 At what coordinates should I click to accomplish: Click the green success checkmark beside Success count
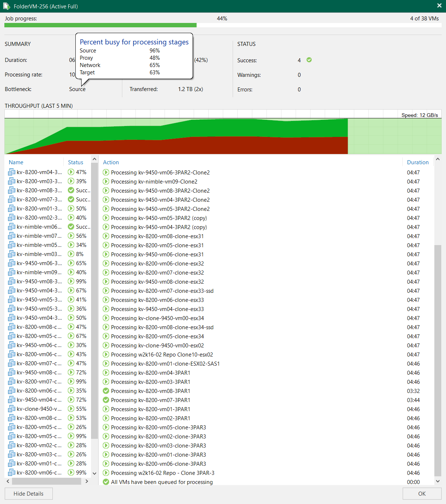(309, 60)
